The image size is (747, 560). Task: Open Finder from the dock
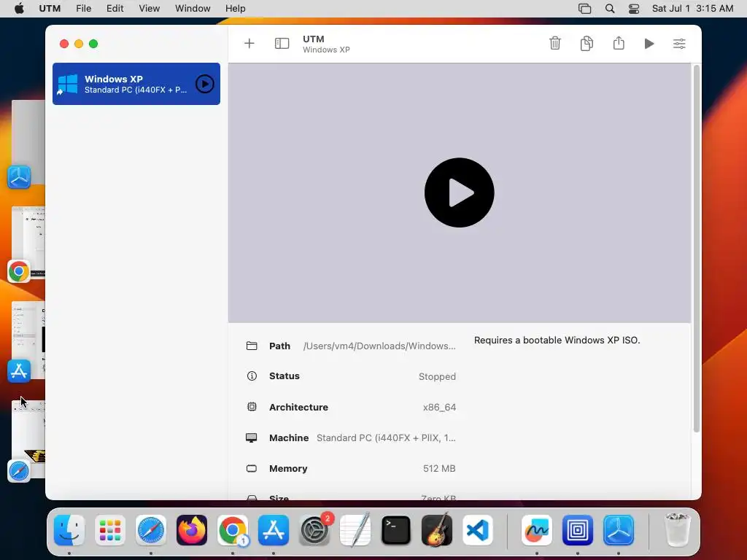click(69, 530)
